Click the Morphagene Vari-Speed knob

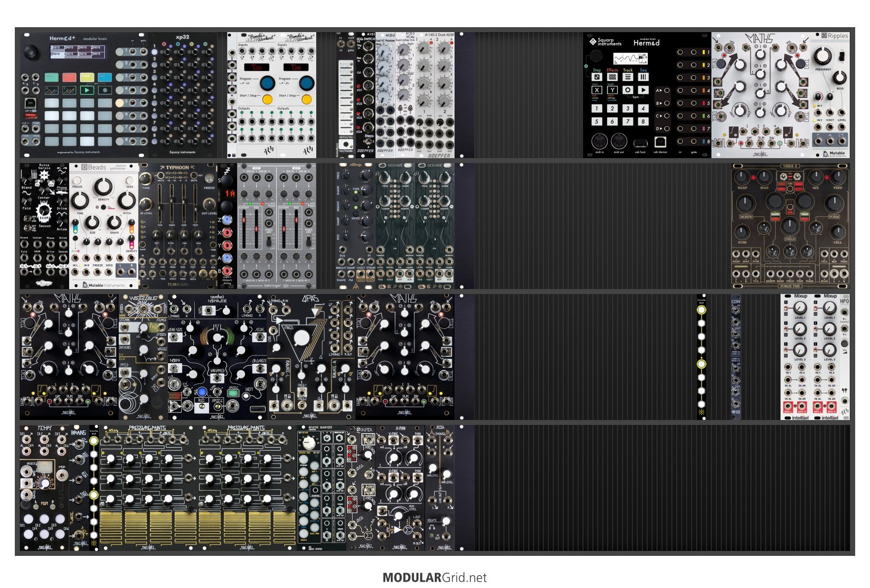click(217, 337)
